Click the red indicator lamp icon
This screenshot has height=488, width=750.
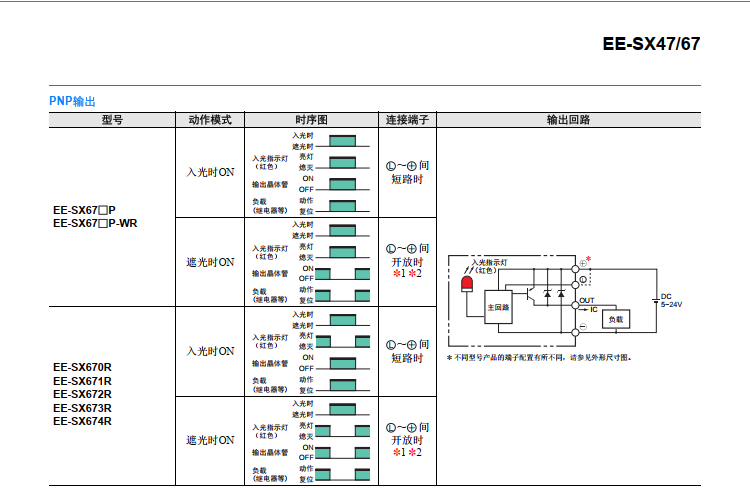coord(466,285)
